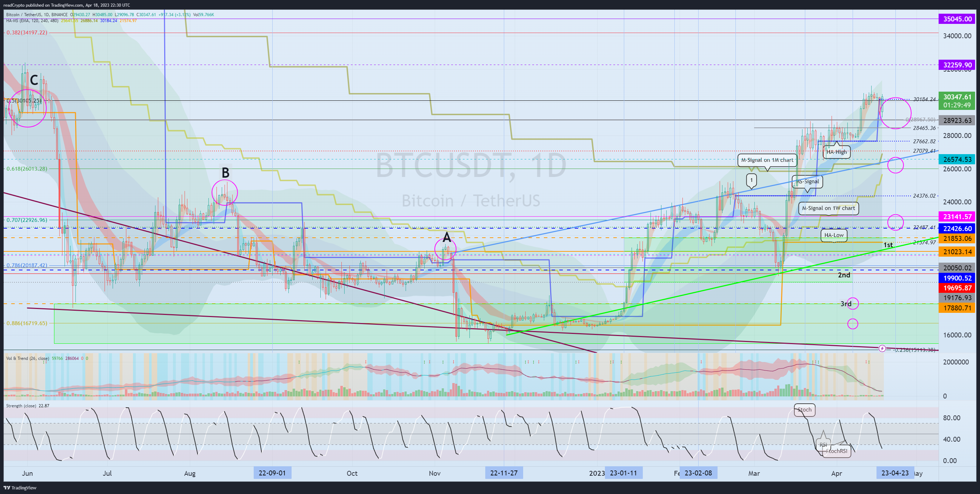980x494 pixels.
Task: Click the 24376.02 line value text
Action: click(925, 196)
